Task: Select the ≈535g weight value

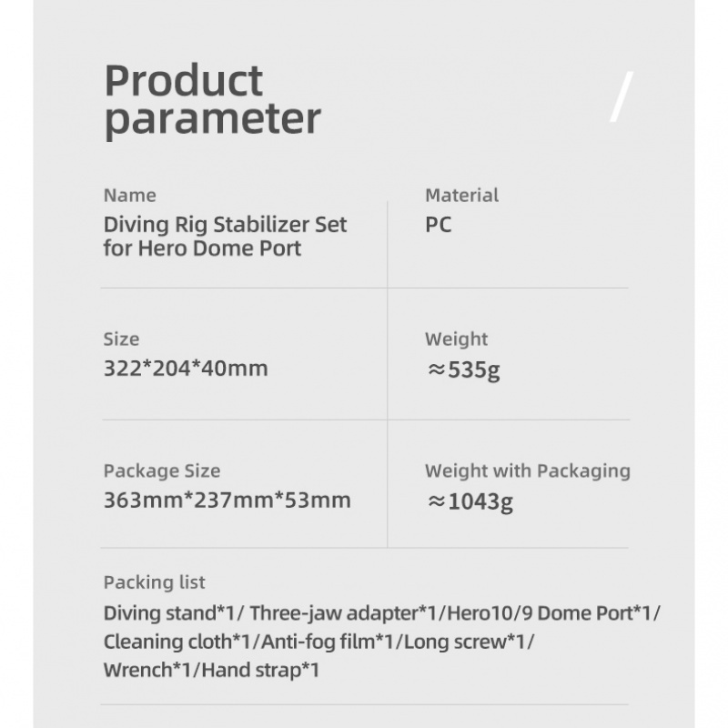Action: pyautogui.click(x=463, y=369)
